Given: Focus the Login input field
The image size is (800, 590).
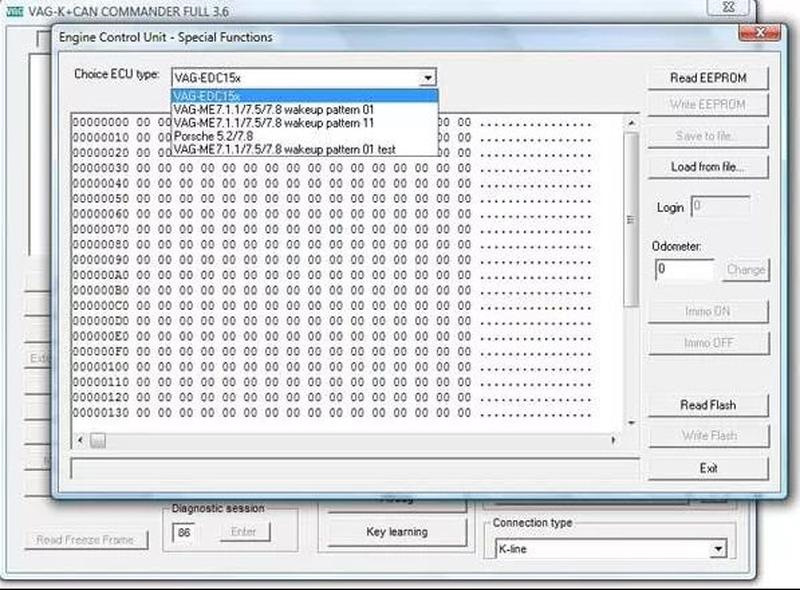Looking at the screenshot, I should 720,207.
